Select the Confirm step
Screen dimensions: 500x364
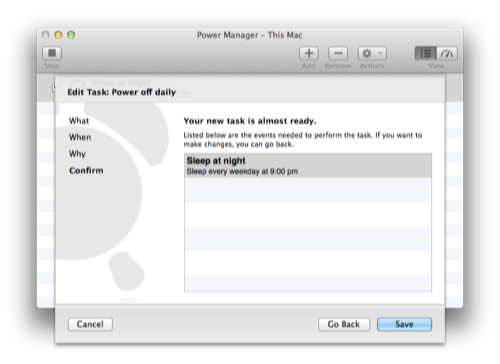click(86, 170)
